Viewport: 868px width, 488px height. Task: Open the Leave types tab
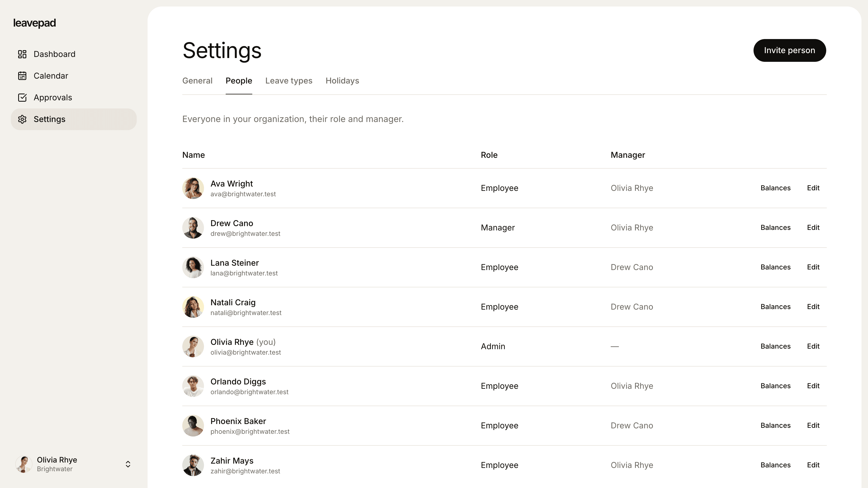[289, 81]
